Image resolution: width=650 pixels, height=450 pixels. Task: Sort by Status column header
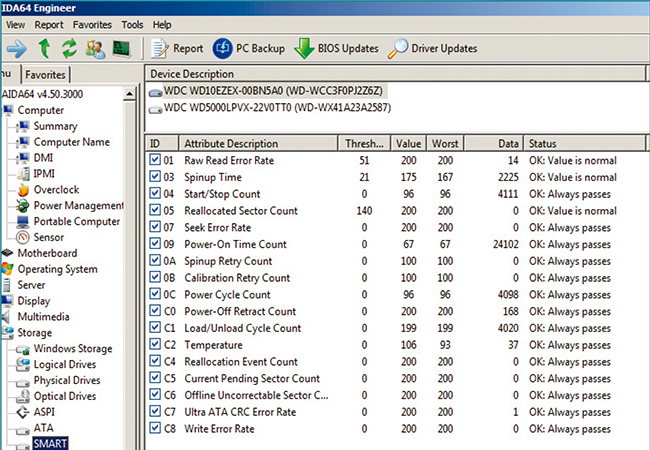coord(585,143)
